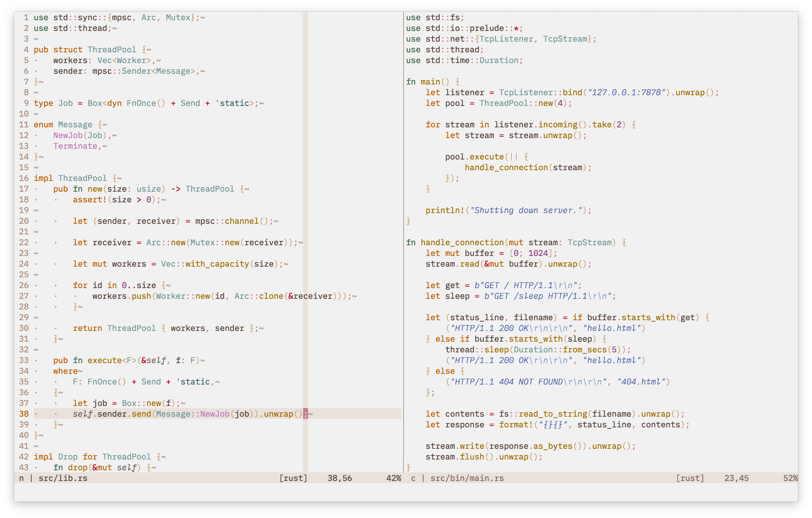This screenshot has width=812, height=518.
Task: Click the pane divider between the two splits
Action: (403, 236)
